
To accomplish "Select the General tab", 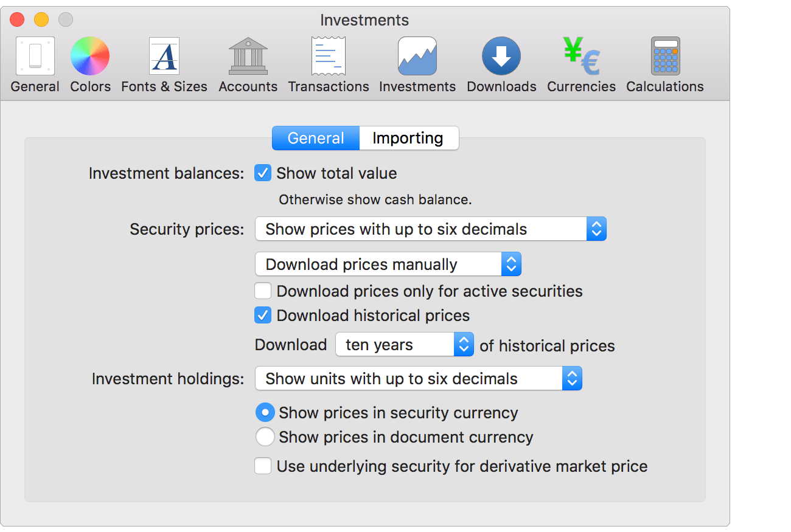I will [315, 138].
